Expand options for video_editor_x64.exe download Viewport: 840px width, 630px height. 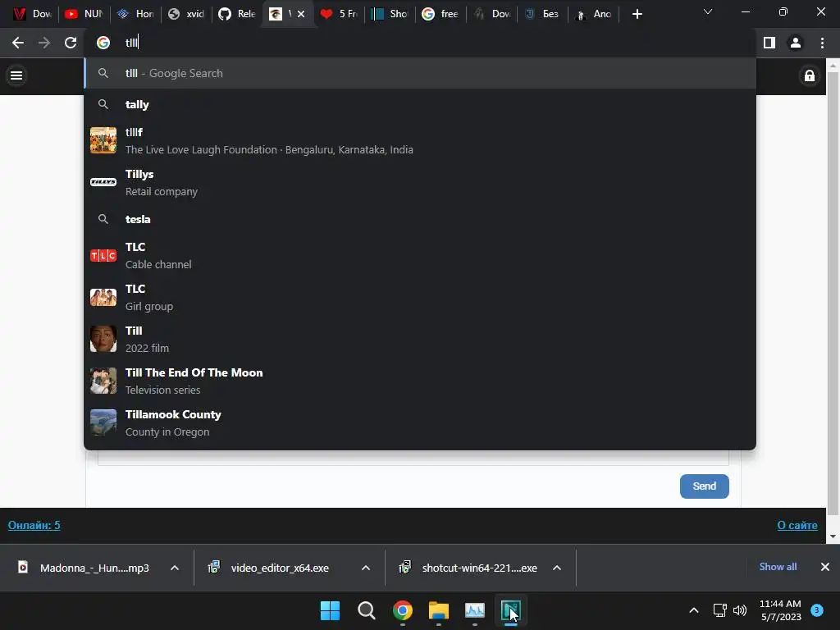pyautogui.click(x=366, y=568)
